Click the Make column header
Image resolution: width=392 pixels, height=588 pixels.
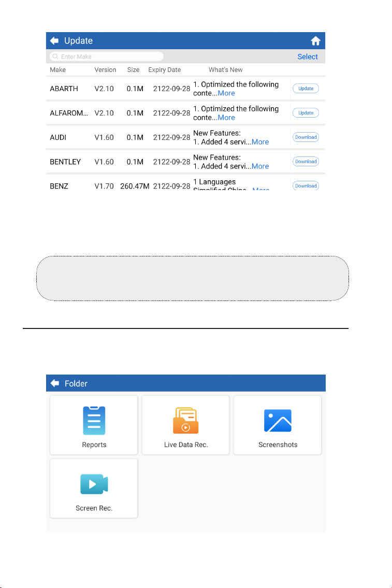click(x=57, y=70)
